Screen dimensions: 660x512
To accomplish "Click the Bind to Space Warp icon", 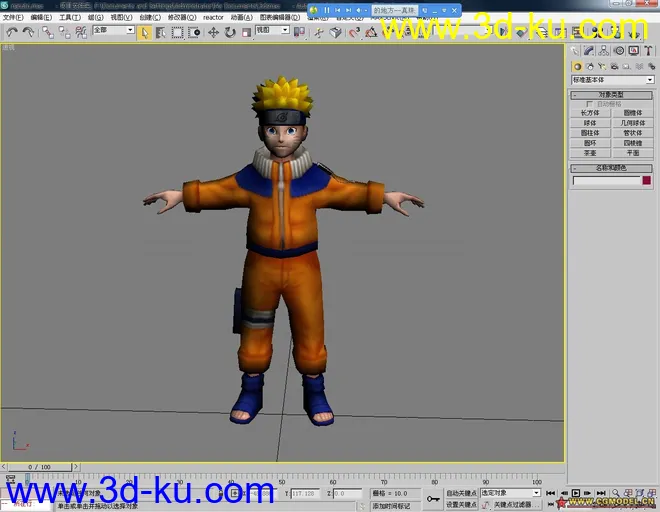I will [x=80, y=32].
